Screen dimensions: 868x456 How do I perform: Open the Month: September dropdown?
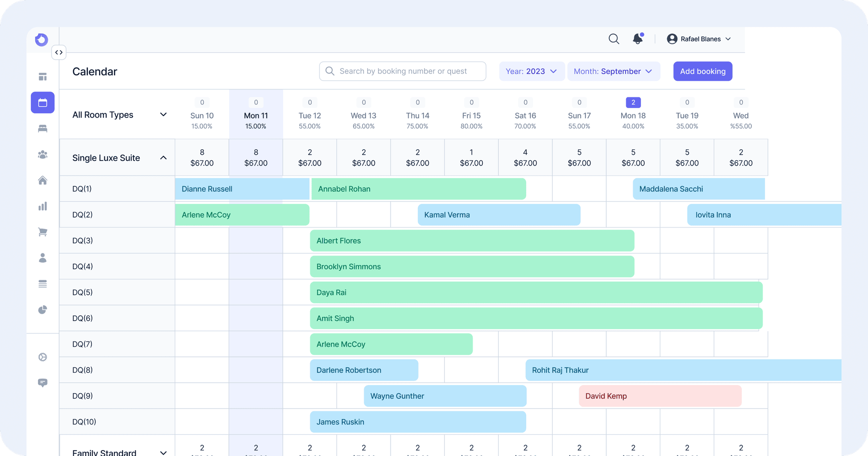pyautogui.click(x=613, y=71)
